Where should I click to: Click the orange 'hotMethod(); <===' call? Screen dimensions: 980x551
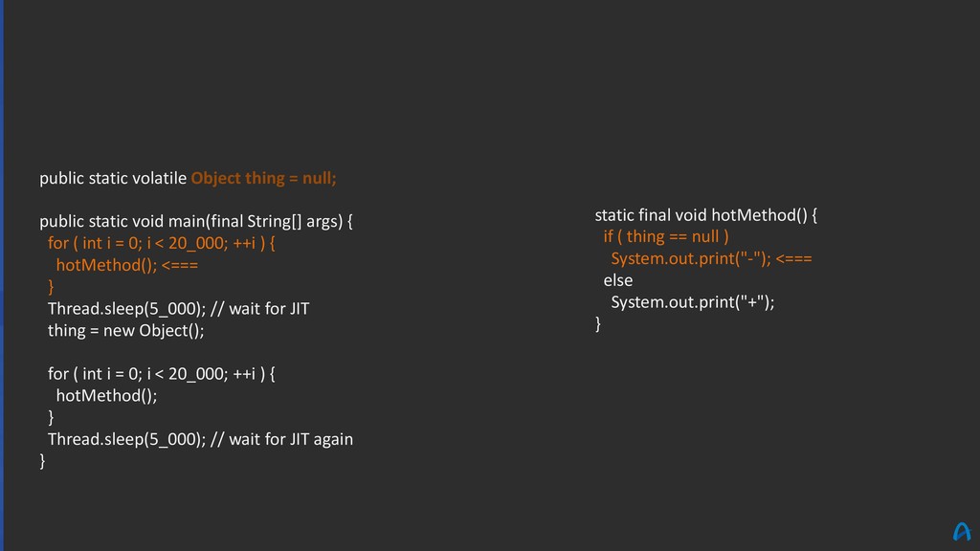click(127, 265)
